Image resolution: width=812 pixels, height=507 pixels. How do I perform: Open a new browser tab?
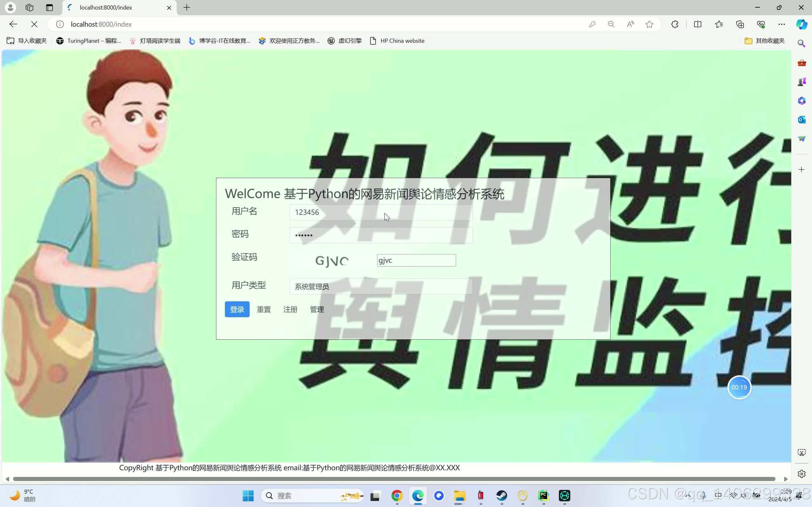187,7
